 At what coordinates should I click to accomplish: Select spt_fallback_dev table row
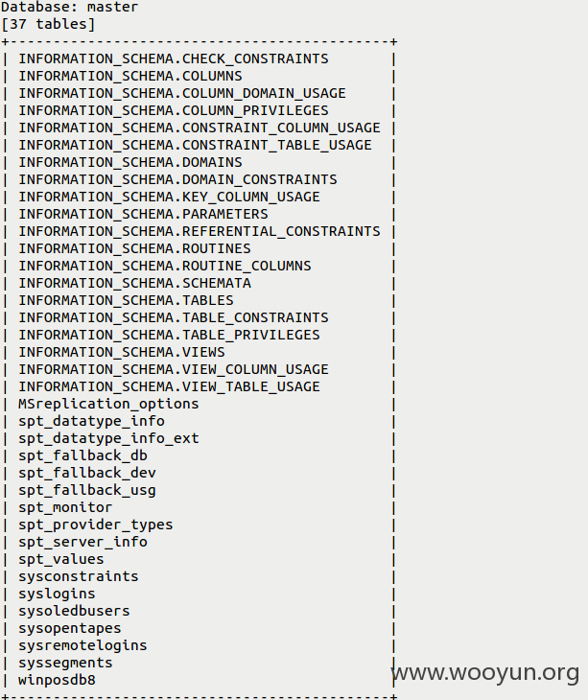tap(87, 473)
